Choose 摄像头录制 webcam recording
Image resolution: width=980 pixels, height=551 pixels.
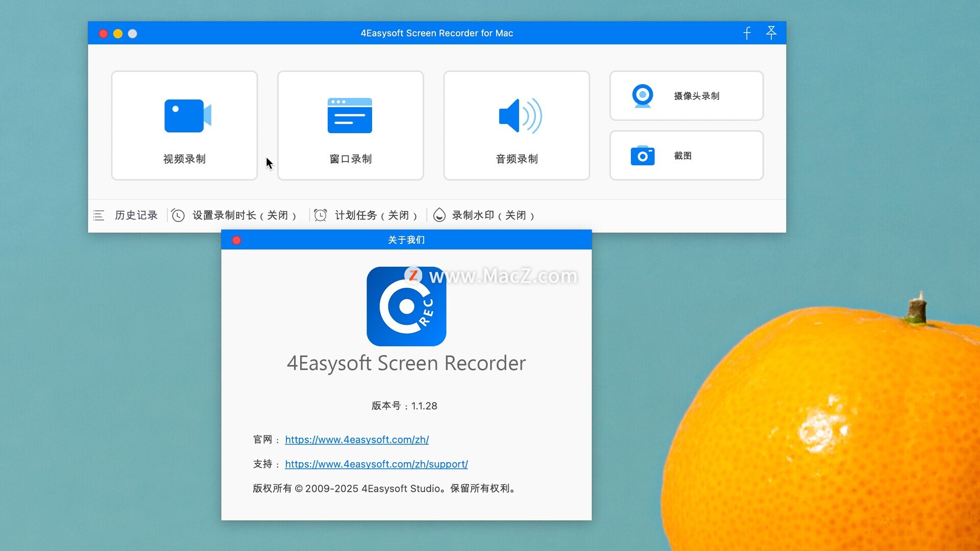687,95
